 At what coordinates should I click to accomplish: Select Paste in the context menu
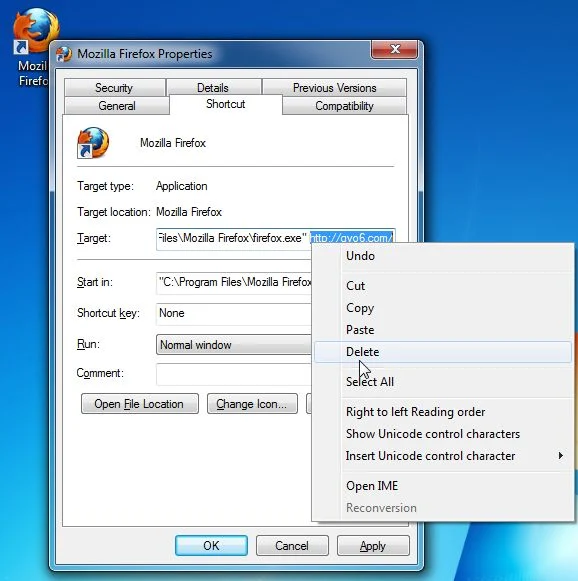tap(443, 330)
